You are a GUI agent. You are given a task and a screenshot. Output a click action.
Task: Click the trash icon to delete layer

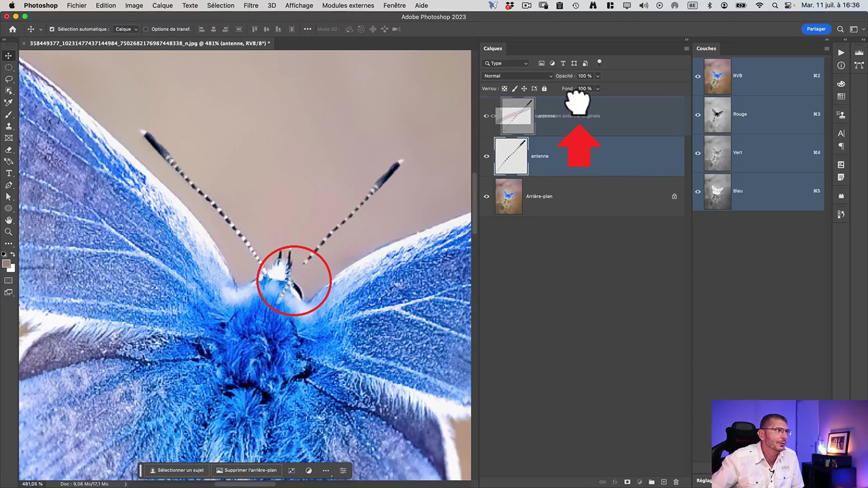tap(676, 482)
